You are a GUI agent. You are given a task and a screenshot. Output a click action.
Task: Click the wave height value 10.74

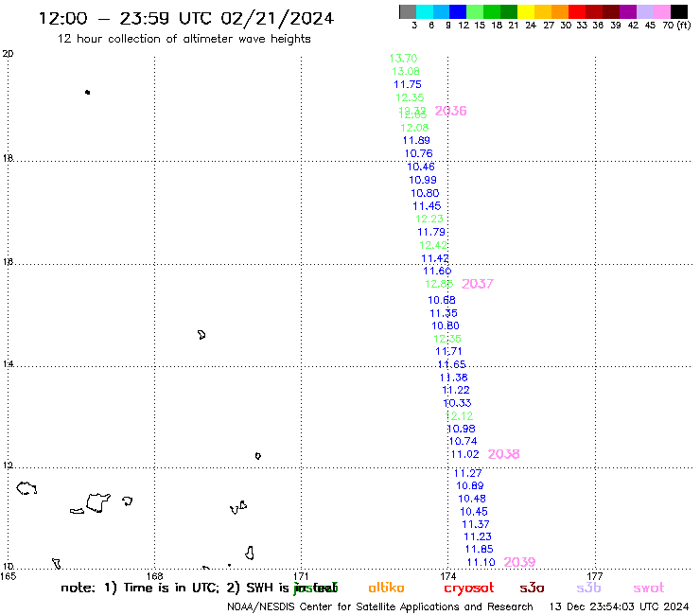click(x=464, y=441)
